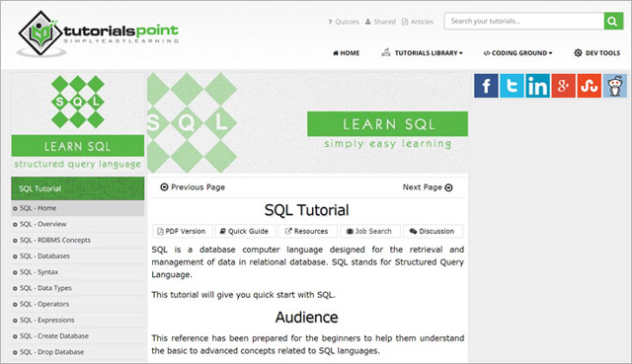
Task: Select SQL - RDBMS Concepts in sidebar
Action: pyautogui.click(x=78, y=241)
